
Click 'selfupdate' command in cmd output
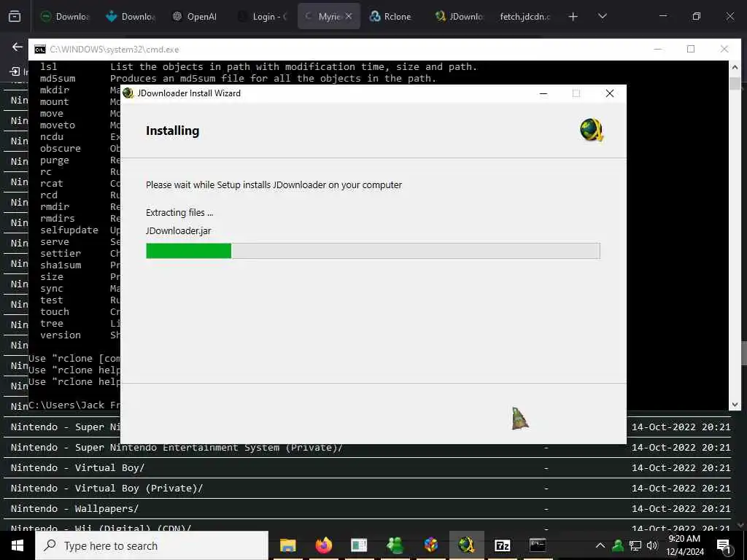[x=69, y=230]
